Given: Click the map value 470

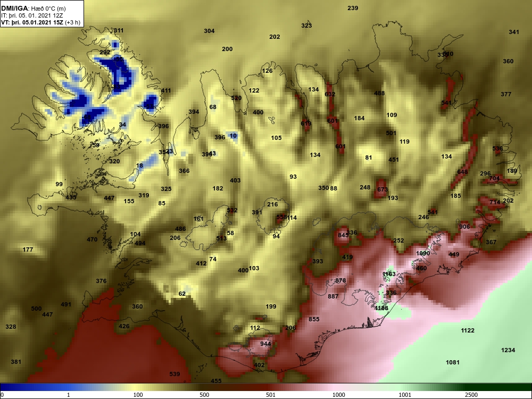Looking at the screenshot, I should coord(92,239).
